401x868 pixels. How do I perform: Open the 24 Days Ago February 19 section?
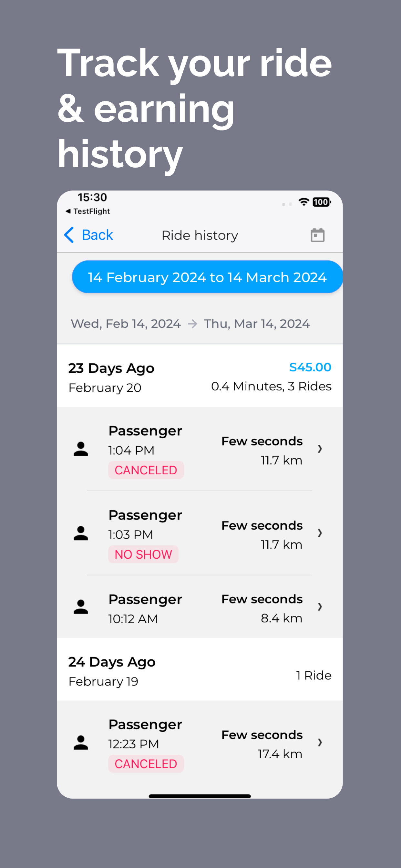click(x=200, y=669)
